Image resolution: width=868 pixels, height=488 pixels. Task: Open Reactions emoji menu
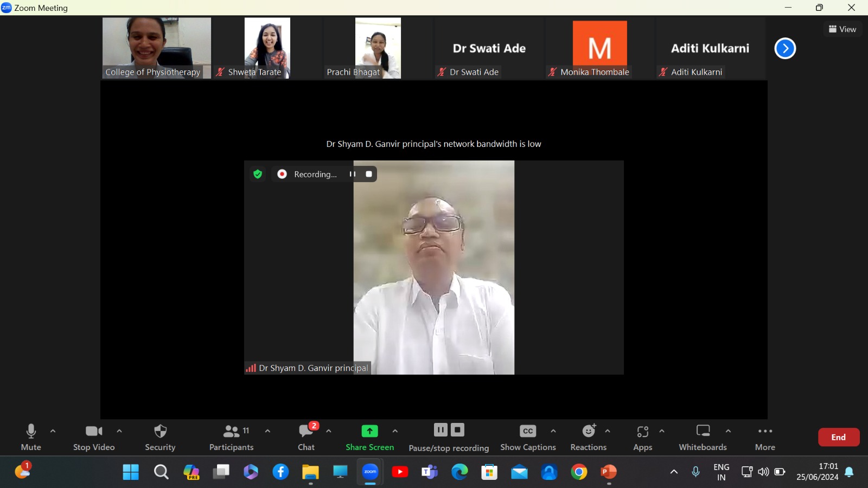(x=589, y=432)
